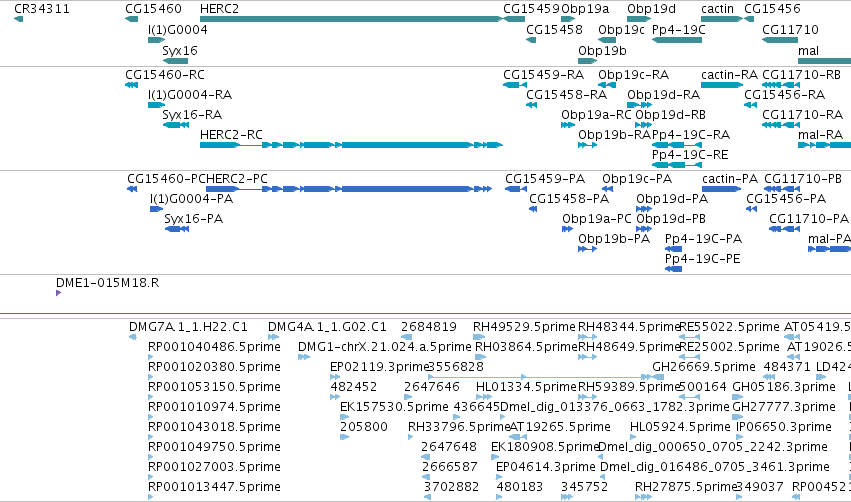Select the CG11710 gene label
Screen dimensions: 851x502
(x=790, y=29)
